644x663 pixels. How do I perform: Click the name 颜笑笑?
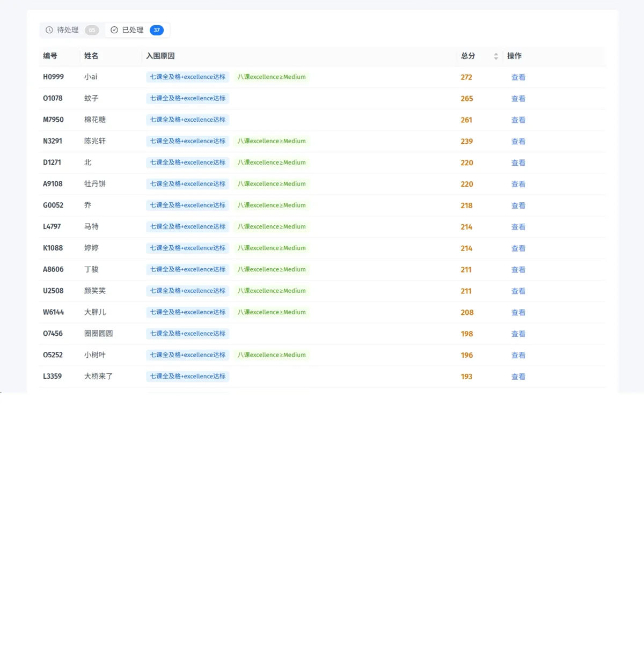coord(95,291)
